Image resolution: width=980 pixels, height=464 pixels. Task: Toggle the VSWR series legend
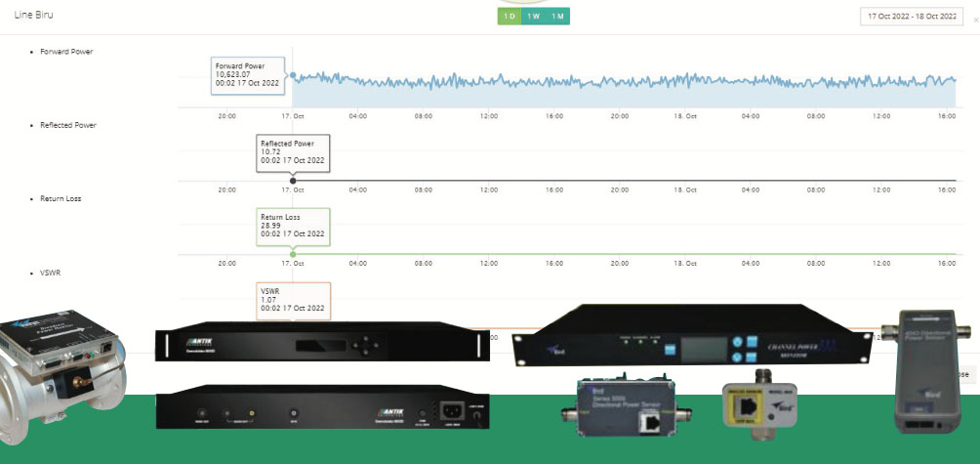click(x=52, y=272)
